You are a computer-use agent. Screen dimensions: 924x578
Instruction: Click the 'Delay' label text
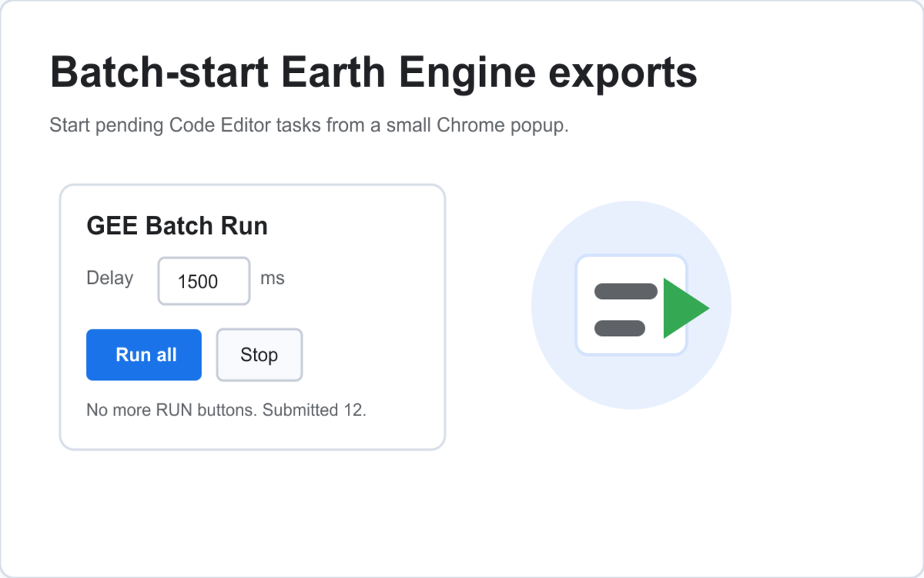pyautogui.click(x=110, y=278)
